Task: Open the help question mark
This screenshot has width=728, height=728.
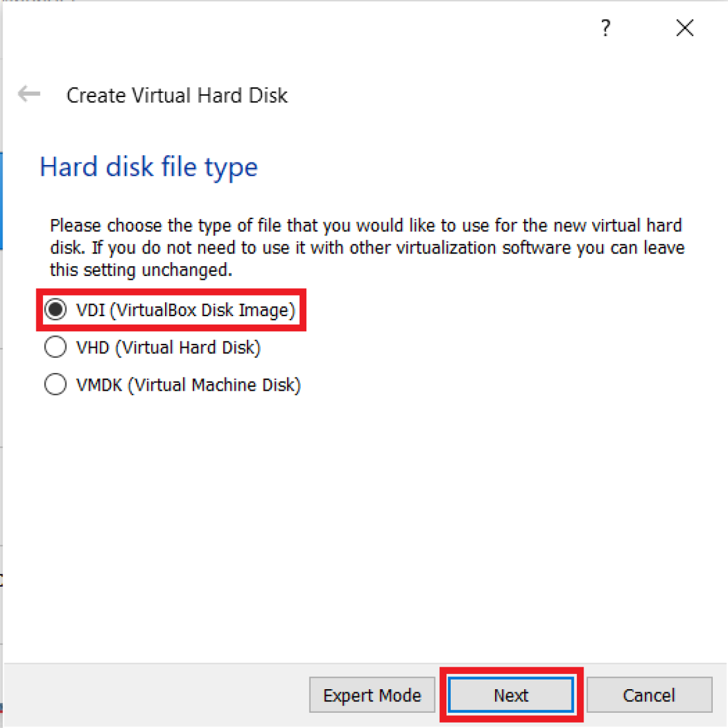Action: coord(605,28)
